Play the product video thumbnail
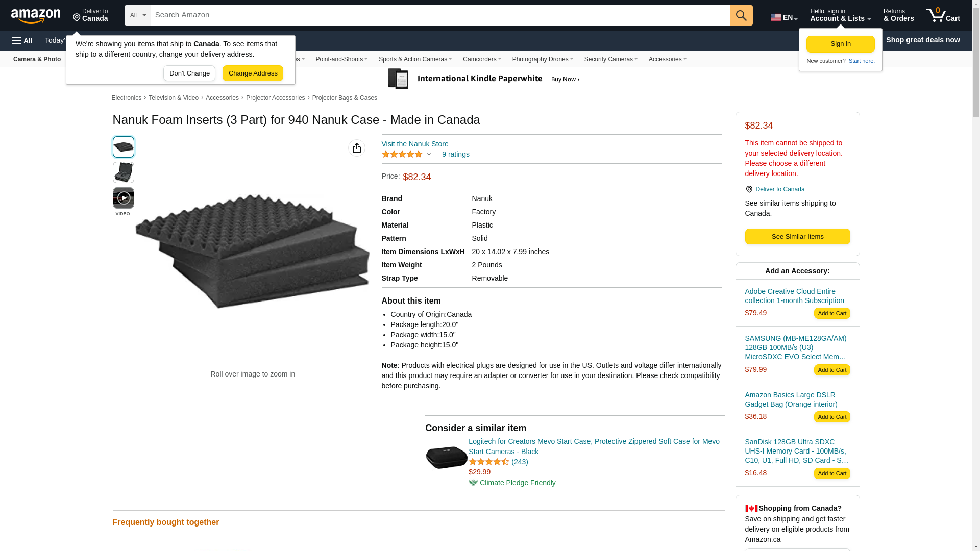The image size is (980, 551). [x=124, y=198]
